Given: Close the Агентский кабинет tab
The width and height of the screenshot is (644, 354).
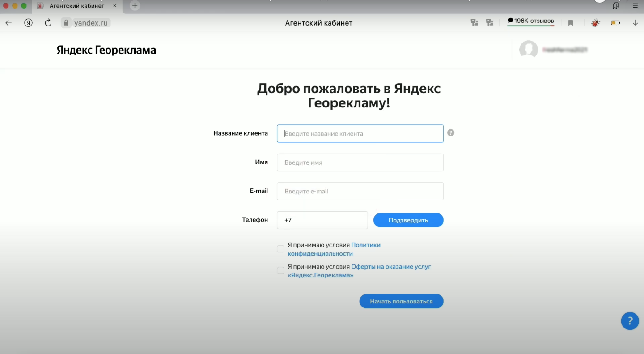Looking at the screenshot, I should click(115, 6).
